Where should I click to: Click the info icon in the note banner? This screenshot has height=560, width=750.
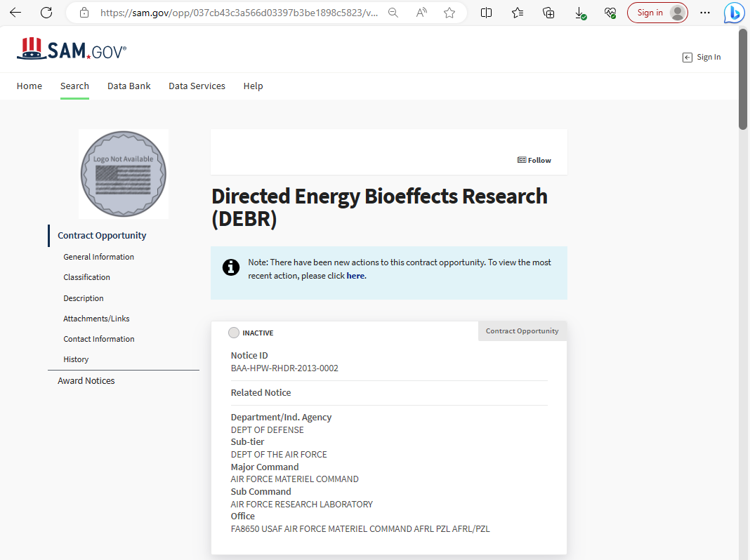pyautogui.click(x=231, y=267)
